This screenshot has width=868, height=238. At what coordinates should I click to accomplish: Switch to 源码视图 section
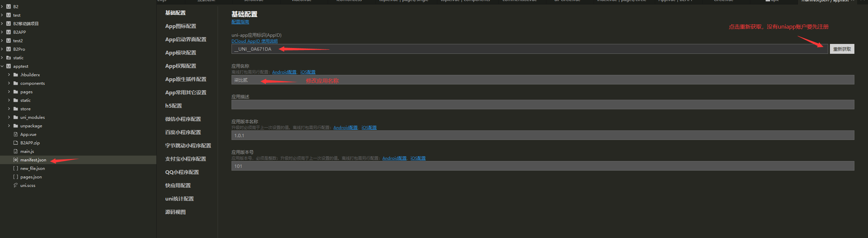click(175, 212)
